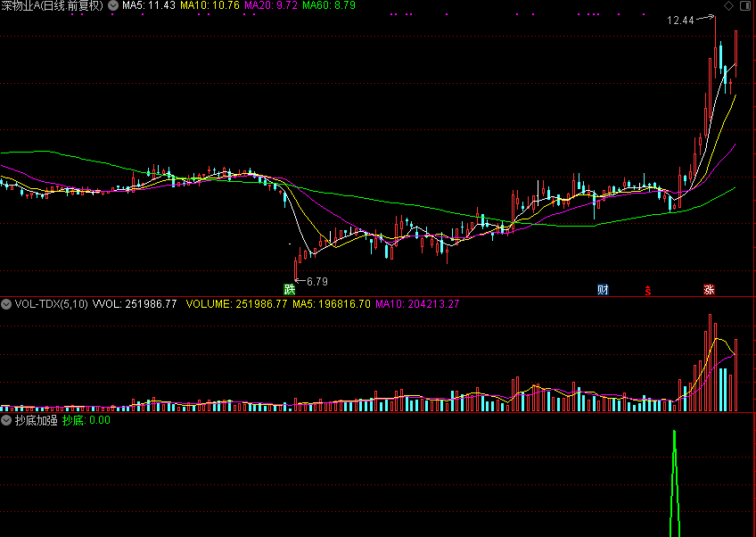Click the 抄底: 0.00 value

(86, 420)
